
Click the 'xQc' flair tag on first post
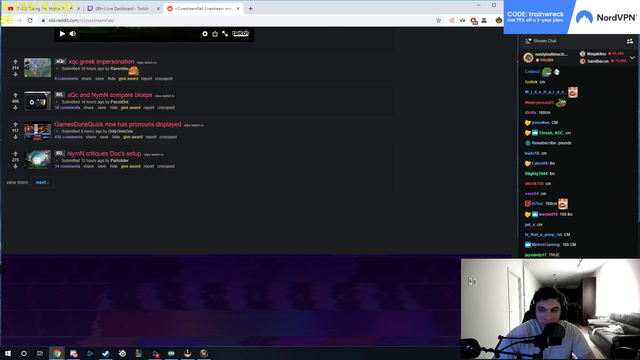pyautogui.click(x=60, y=62)
